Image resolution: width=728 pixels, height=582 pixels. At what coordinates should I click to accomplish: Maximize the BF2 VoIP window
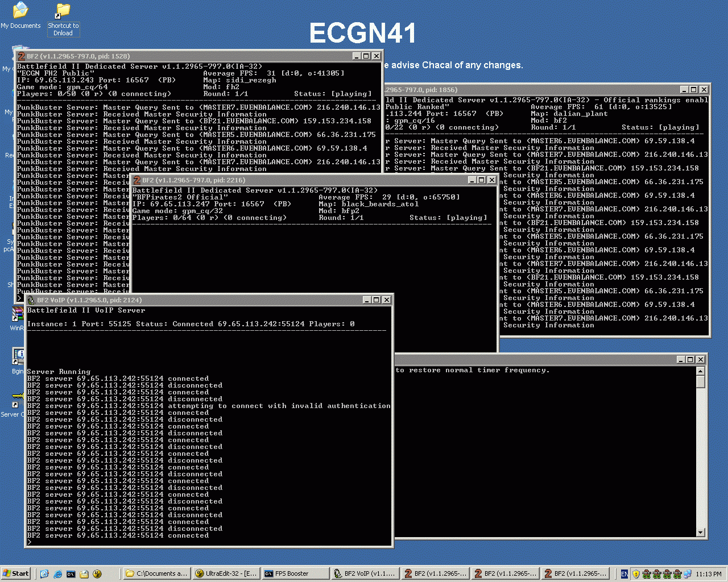[x=376, y=300]
